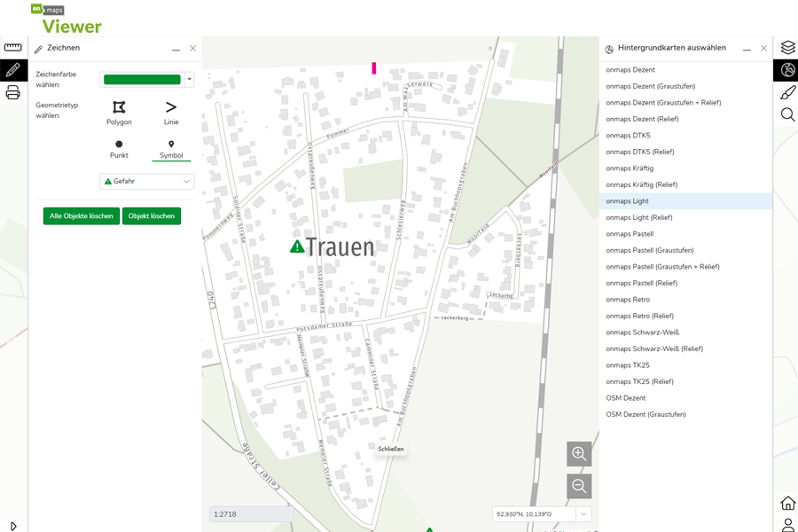Click the Schließen label on the map
The width and height of the screenshot is (798, 532).
(x=391, y=450)
